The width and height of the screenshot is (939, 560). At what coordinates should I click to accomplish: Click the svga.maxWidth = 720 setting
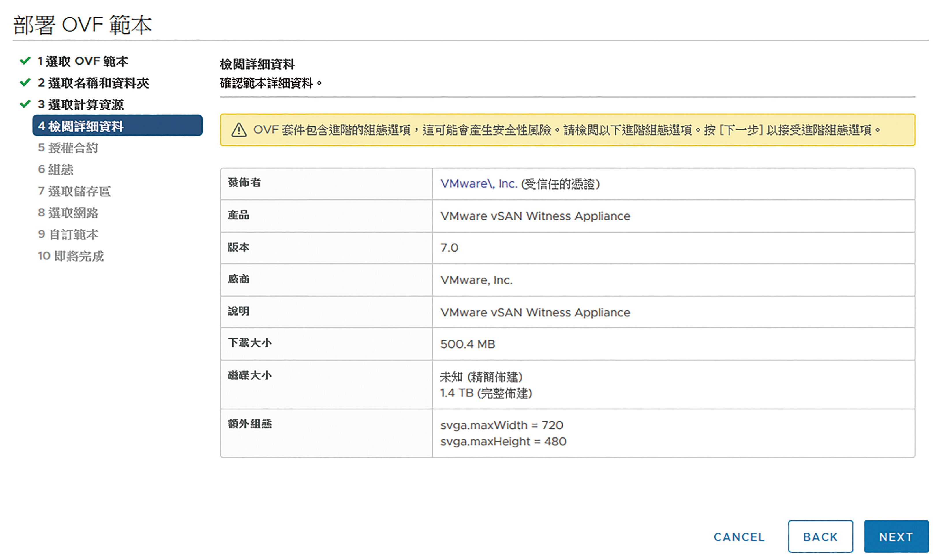click(501, 425)
